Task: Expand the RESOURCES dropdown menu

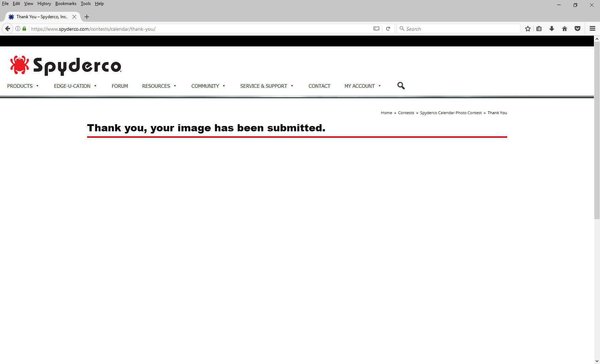Action: 159,86
